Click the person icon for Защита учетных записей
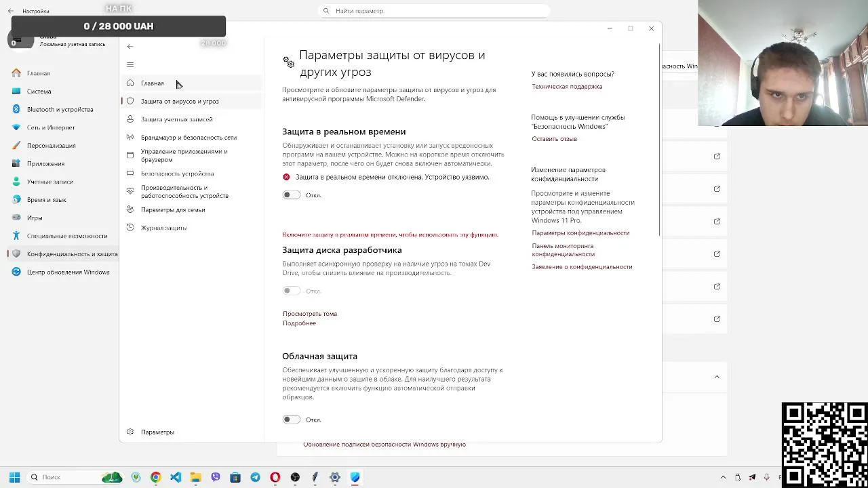 (130, 119)
